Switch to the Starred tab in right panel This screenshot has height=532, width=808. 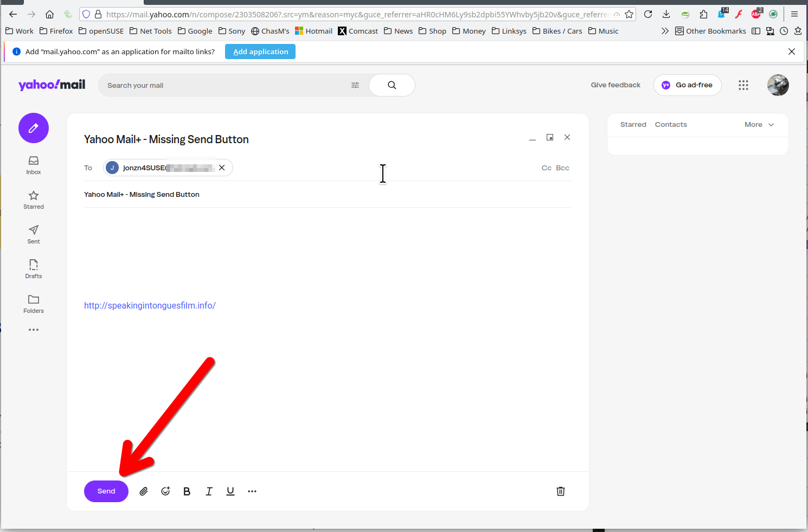(x=633, y=125)
